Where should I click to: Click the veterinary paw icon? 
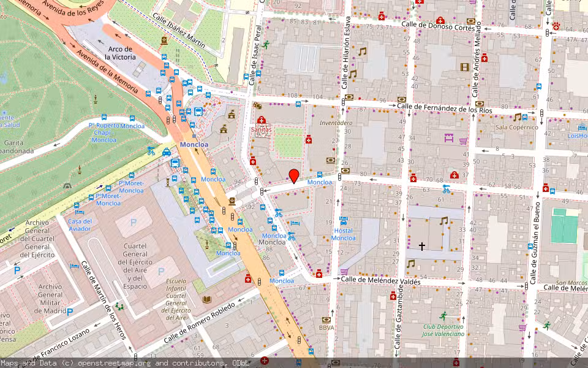(556, 26)
